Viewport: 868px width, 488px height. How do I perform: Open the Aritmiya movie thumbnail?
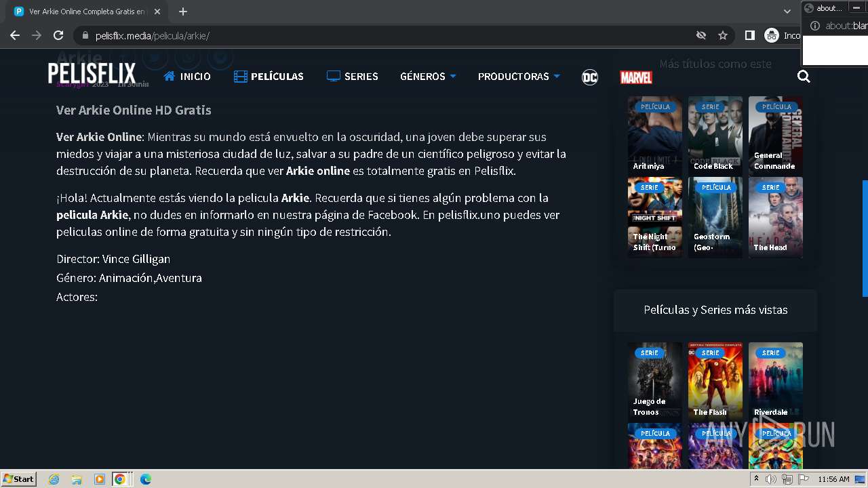655,136
